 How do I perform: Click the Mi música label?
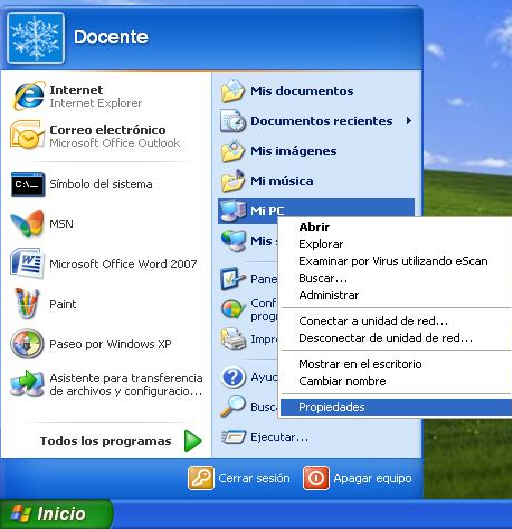tap(282, 181)
